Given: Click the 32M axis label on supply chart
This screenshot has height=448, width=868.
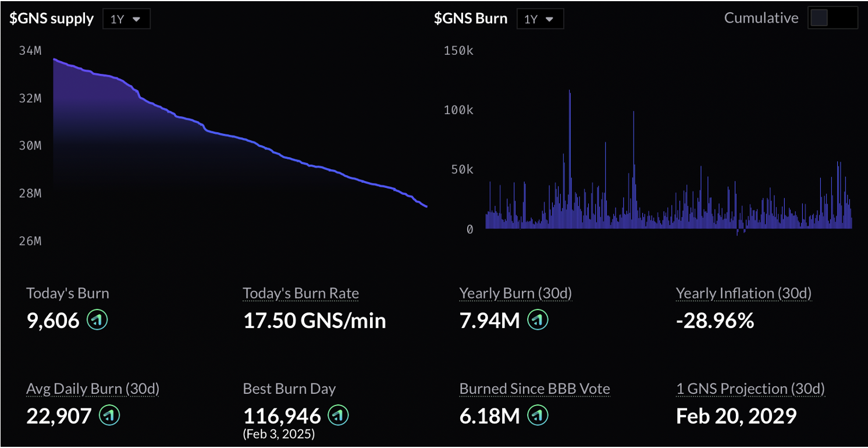Looking at the screenshot, I should [30, 98].
